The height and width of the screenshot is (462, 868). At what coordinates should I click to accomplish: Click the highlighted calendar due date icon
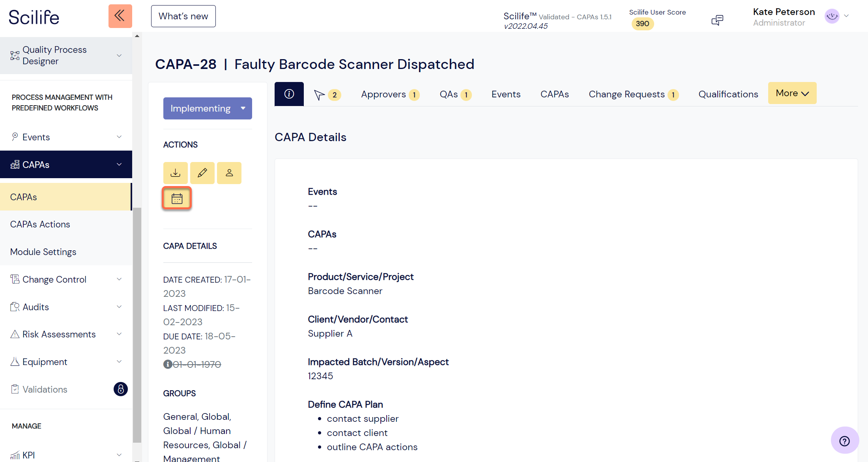177,199
